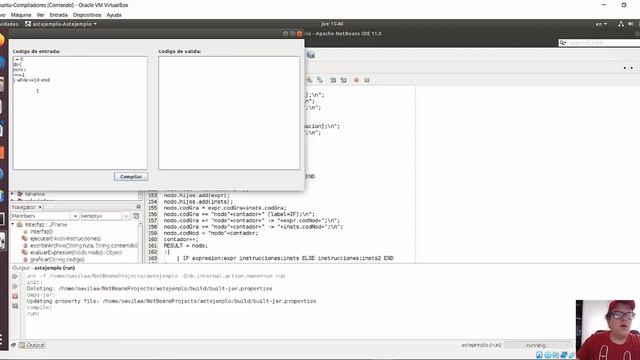Click the Deleting: built-jar.properties output line
Viewport: 640px width, 360px height.
(x=149, y=289)
